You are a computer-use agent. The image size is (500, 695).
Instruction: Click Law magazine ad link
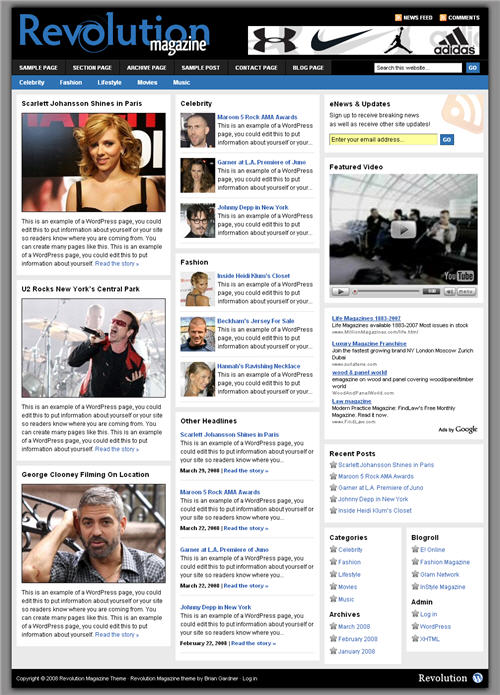352,401
